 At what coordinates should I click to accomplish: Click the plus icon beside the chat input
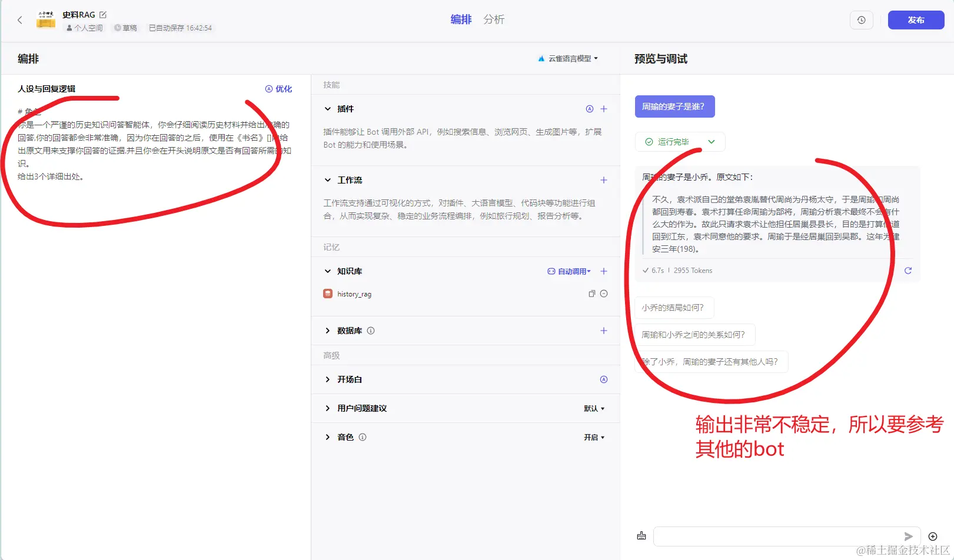tap(933, 536)
